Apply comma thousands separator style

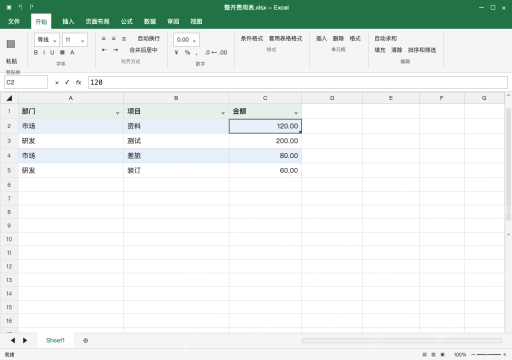197,53
